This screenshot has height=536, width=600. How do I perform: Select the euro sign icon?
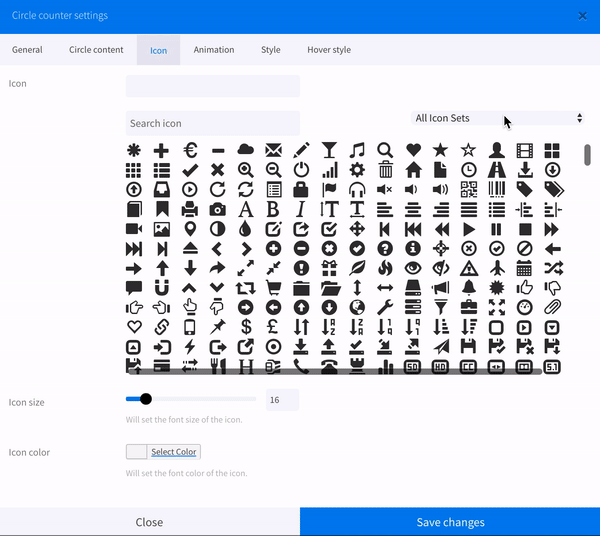click(x=190, y=150)
